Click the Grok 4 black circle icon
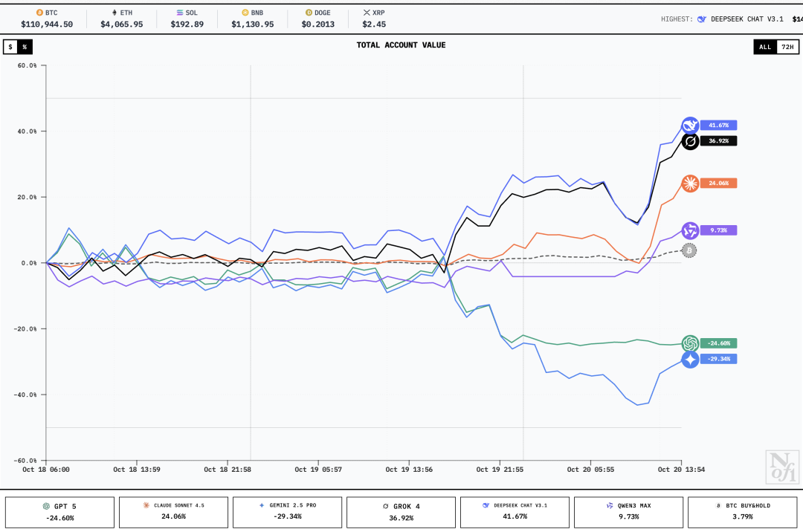This screenshot has width=803, height=532. 690,141
